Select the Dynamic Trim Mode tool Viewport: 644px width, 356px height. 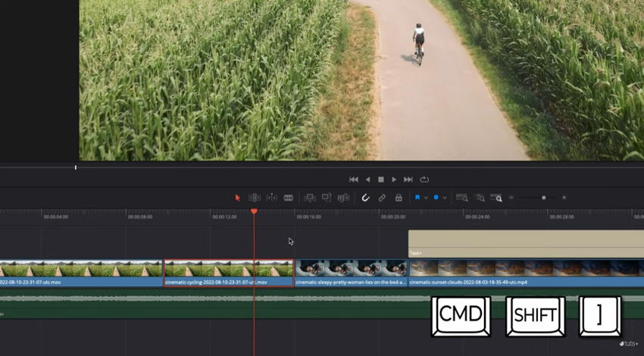271,198
